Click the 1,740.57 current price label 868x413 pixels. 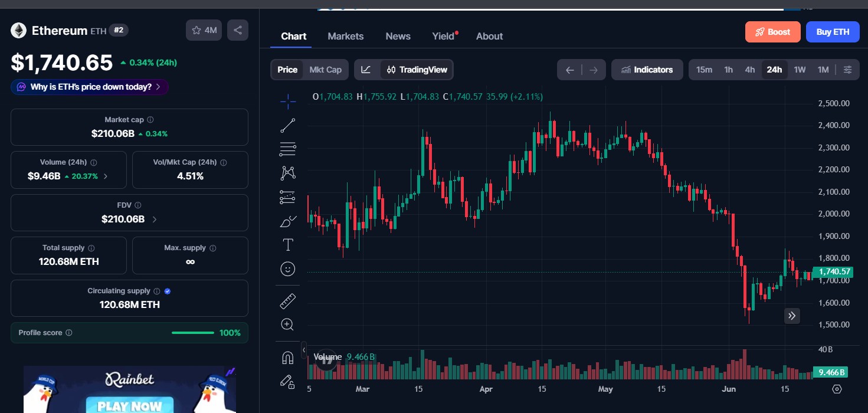[x=834, y=272]
